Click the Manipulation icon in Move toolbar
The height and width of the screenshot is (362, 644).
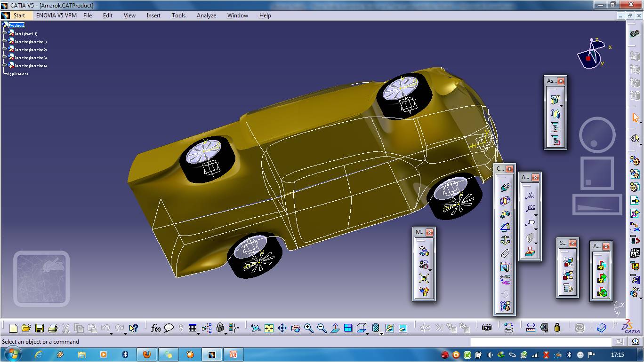click(x=424, y=252)
